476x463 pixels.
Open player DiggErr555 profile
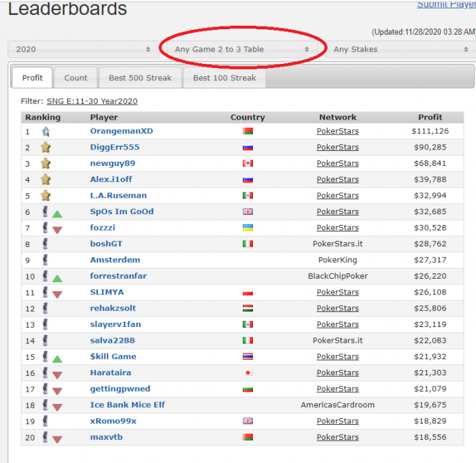pos(115,148)
